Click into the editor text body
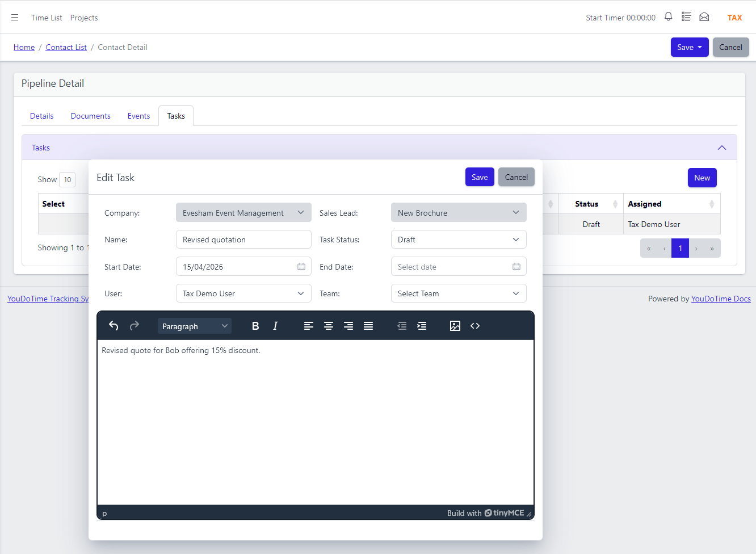Image resolution: width=756 pixels, height=554 pixels. tap(316, 422)
